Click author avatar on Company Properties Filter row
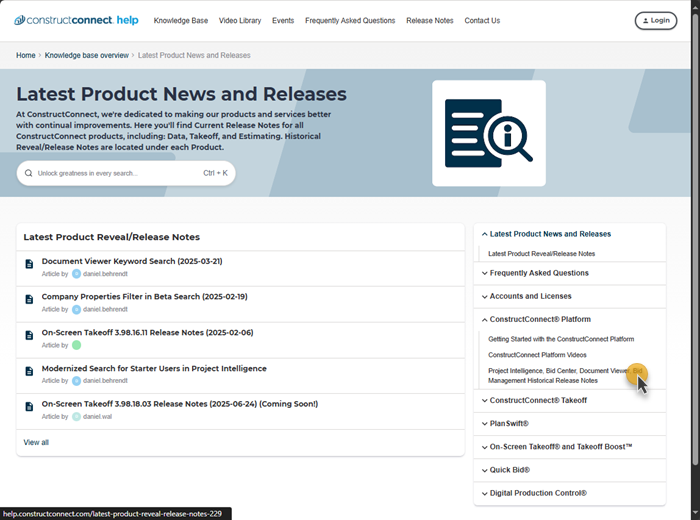The image size is (700, 520). [76, 309]
